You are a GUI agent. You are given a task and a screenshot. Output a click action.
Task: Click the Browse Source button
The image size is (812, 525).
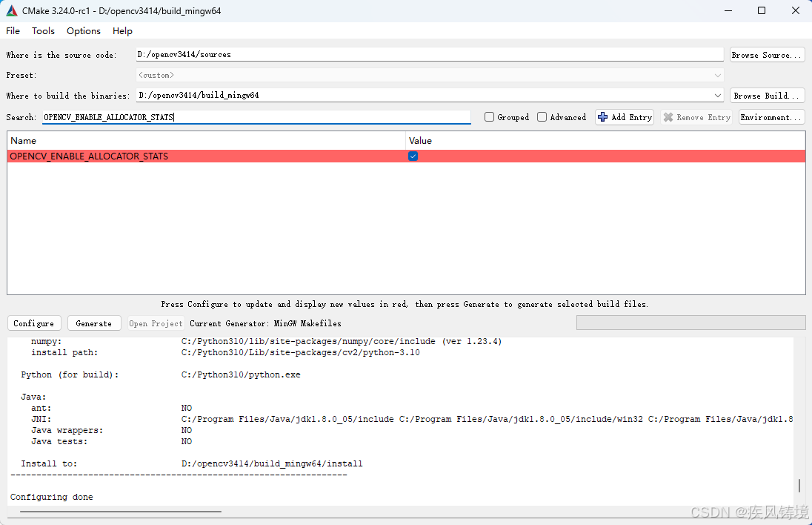tap(767, 55)
